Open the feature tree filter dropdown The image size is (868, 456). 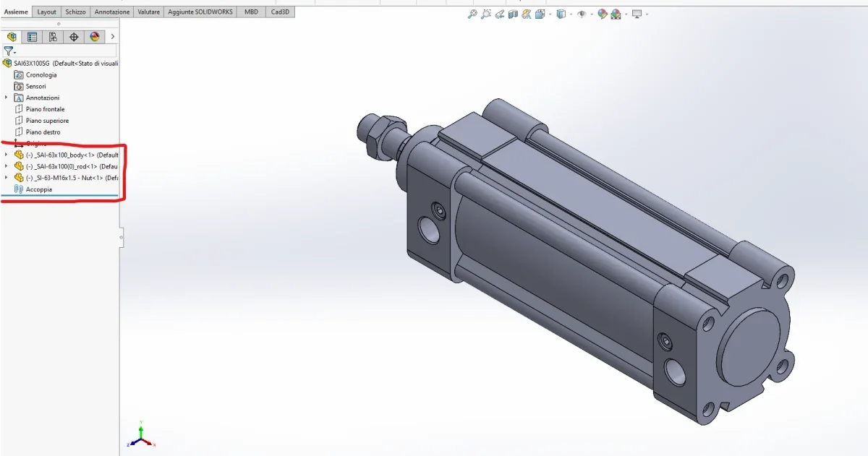coord(9,51)
